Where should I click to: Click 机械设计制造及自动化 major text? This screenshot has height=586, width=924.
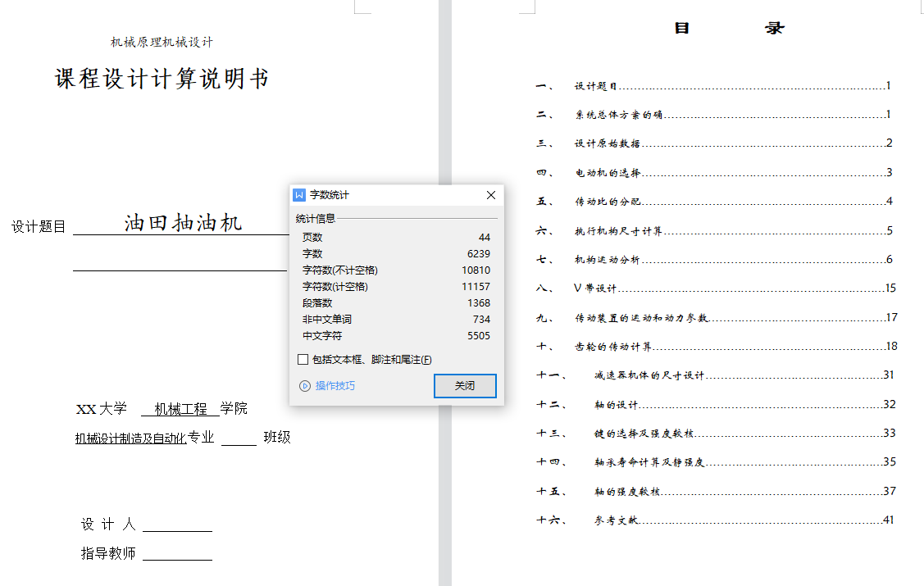pyautogui.click(x=131, y=438)
